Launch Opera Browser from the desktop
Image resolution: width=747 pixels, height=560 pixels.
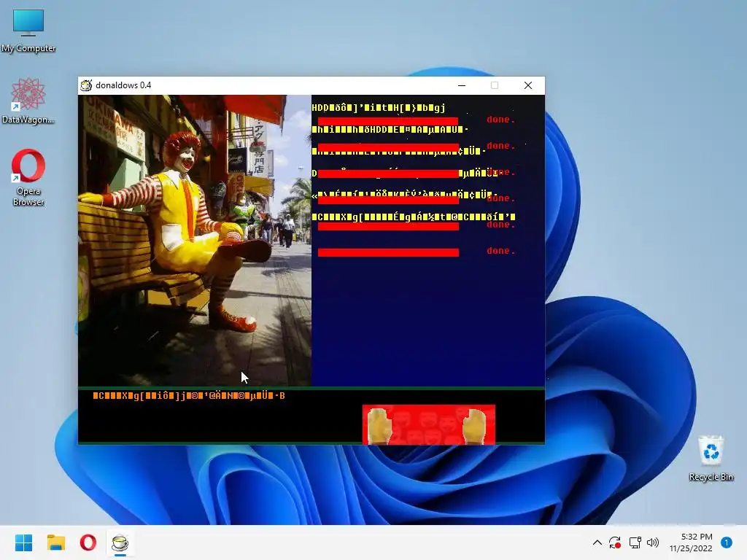pyautogui.click(x=28, y=177)
